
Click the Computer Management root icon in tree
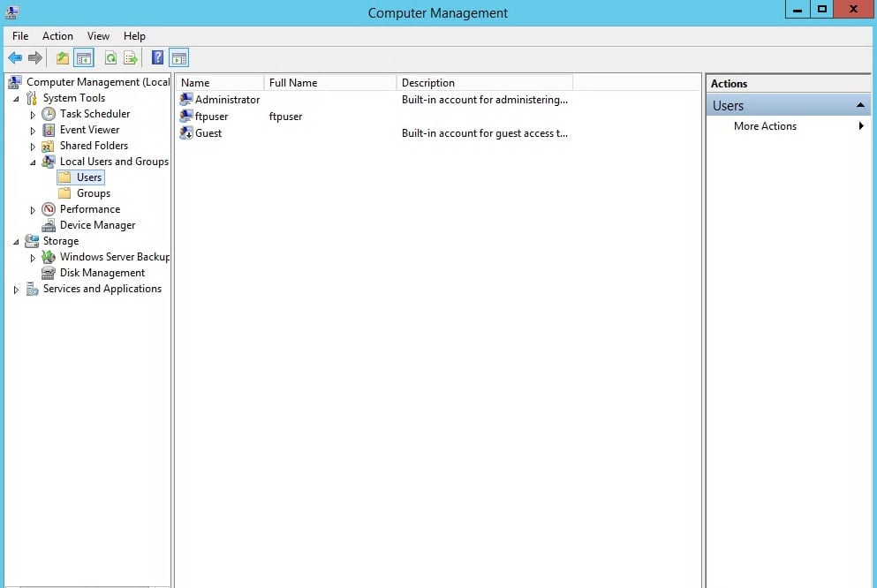tap(15, 82)
